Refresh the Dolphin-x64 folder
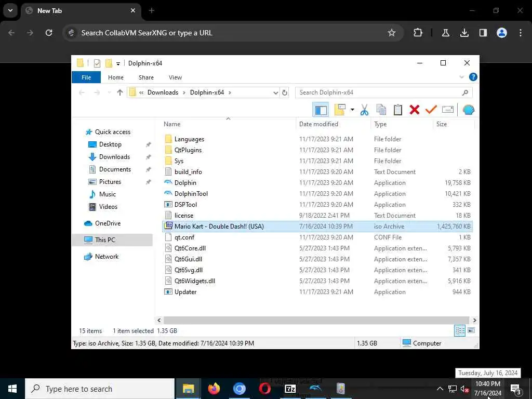This screenshot has height=399, width=532. point(285,92)
